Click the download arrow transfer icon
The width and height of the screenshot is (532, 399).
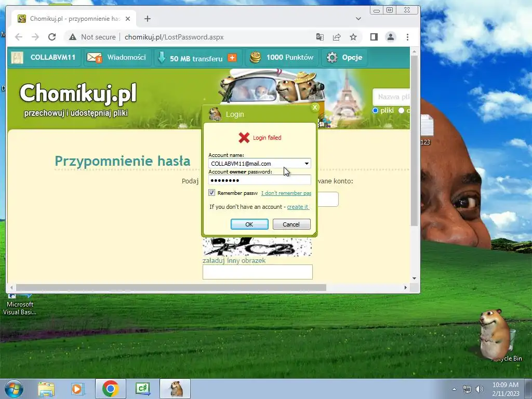[x=162, y=57]
